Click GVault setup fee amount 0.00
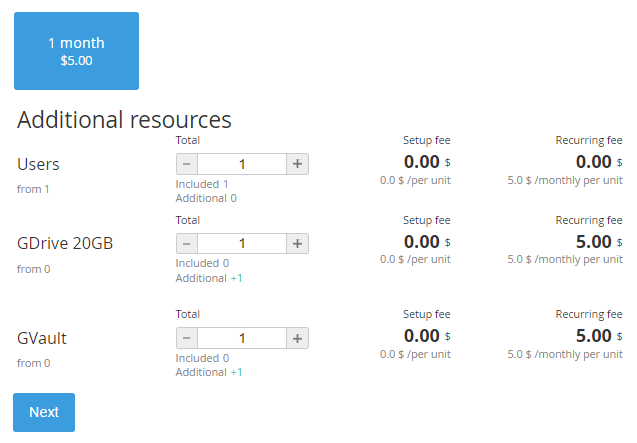This screenshot has height=443, width=637. (422, 336)
